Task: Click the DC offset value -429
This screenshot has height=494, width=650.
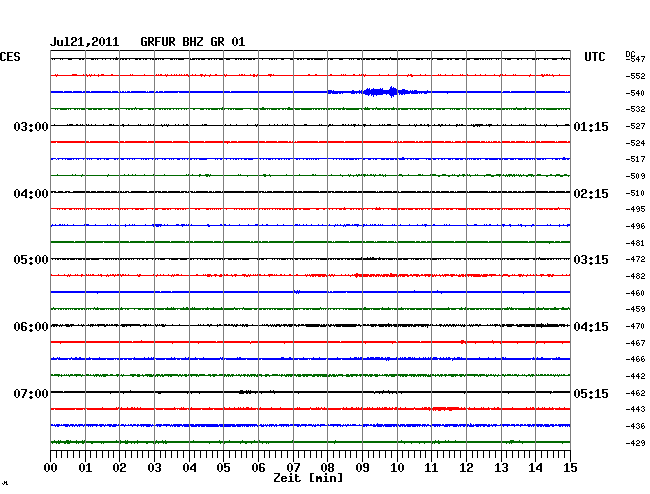Action: click(635, 443)
